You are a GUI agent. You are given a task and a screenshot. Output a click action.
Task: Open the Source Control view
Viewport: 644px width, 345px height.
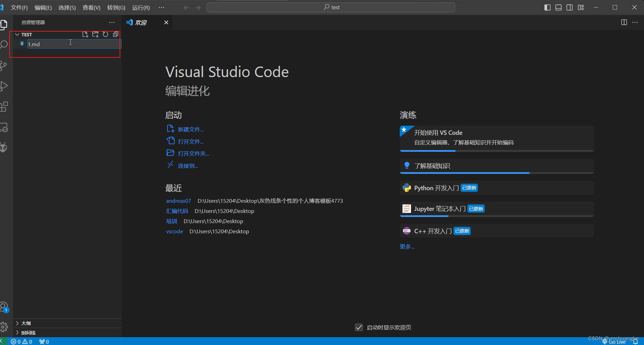click(x=4, y=66)
